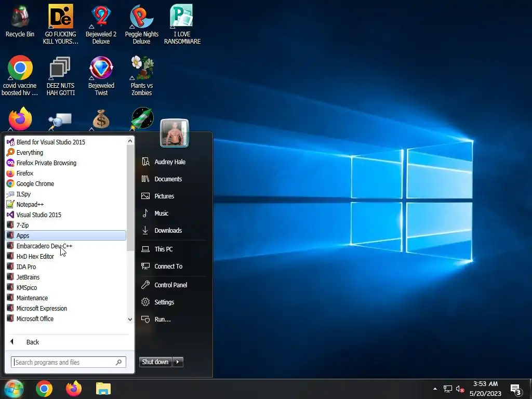Click the money bag desktop icon
The image size is (532, 399).
pyautogui.click(x=101, y=119)
